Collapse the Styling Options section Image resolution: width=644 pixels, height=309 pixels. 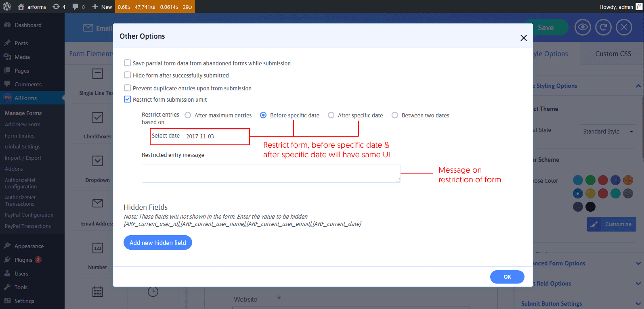tap(638, 86)
